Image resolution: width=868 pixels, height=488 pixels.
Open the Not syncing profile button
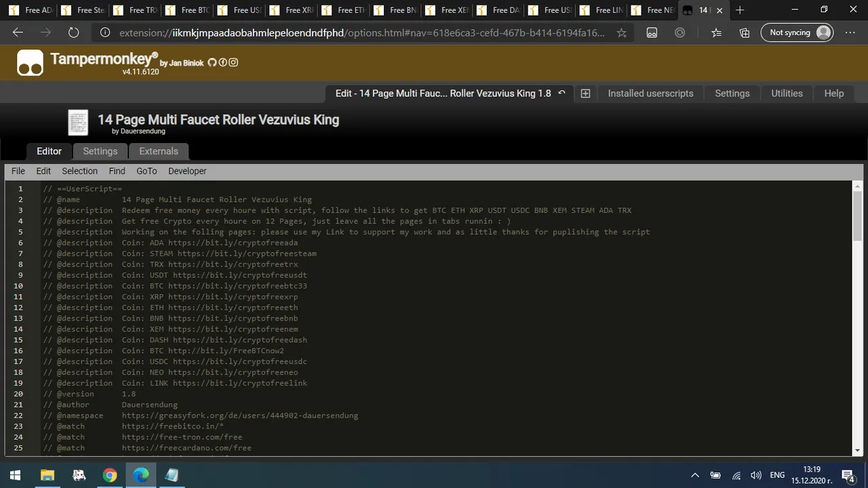(797, 33)
